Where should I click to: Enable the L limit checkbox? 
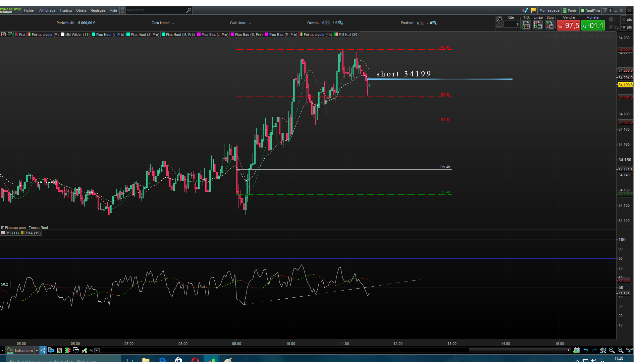[611, 20]
